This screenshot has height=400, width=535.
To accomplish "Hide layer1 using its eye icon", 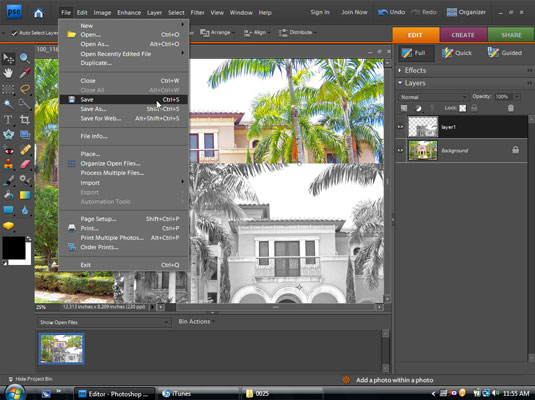I will coord(401,127).
